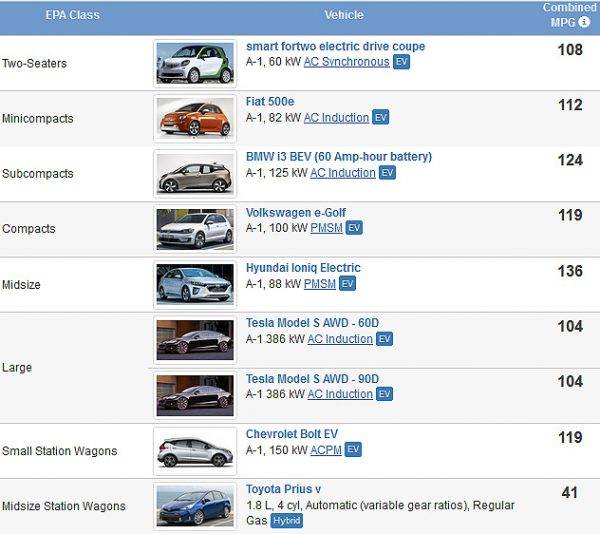Viewport: 600px width, 534px height.
Task: Click PMSM link under Hyundai Ioniq Electric
Action: coord(320,284)
